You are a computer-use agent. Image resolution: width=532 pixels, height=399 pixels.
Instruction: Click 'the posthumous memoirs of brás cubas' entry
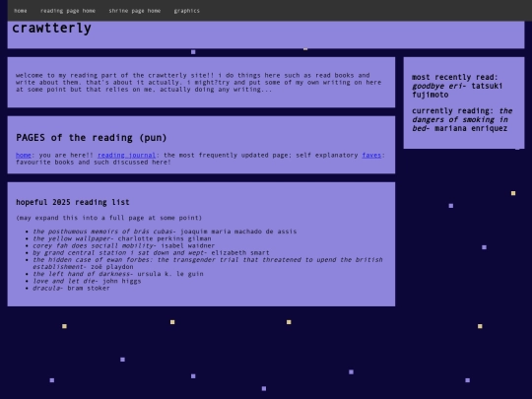(x=165, y=232)
